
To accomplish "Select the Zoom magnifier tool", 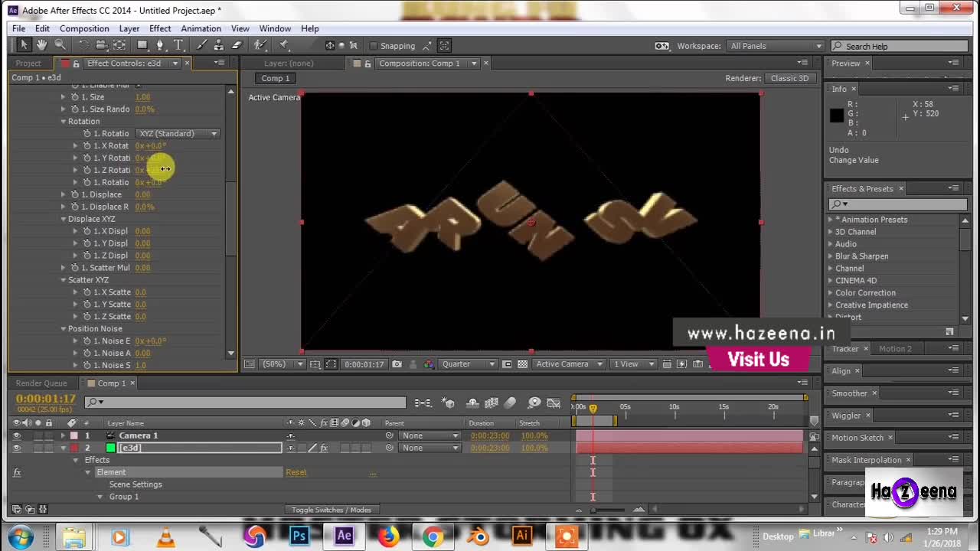I will click(x=60, y=46).
